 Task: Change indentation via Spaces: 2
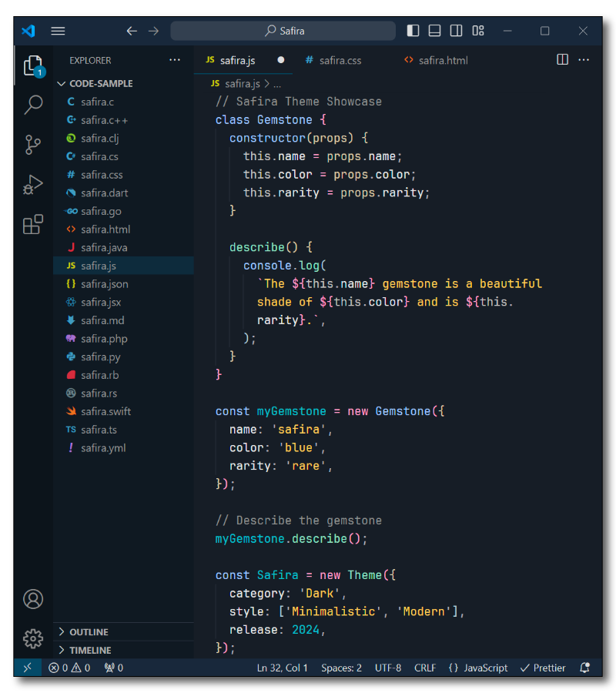pyautogui.click(x=341, y=668)
